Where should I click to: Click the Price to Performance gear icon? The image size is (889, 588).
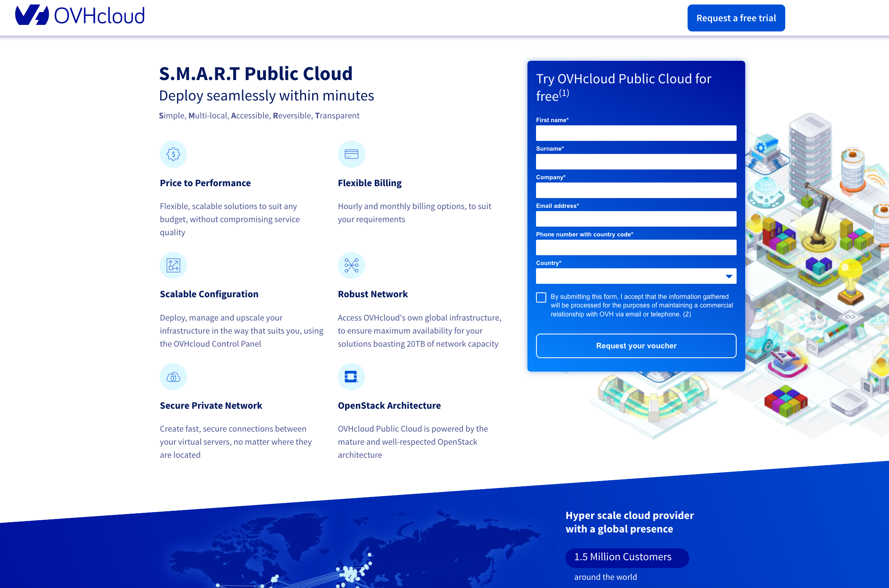pos(173,154)
